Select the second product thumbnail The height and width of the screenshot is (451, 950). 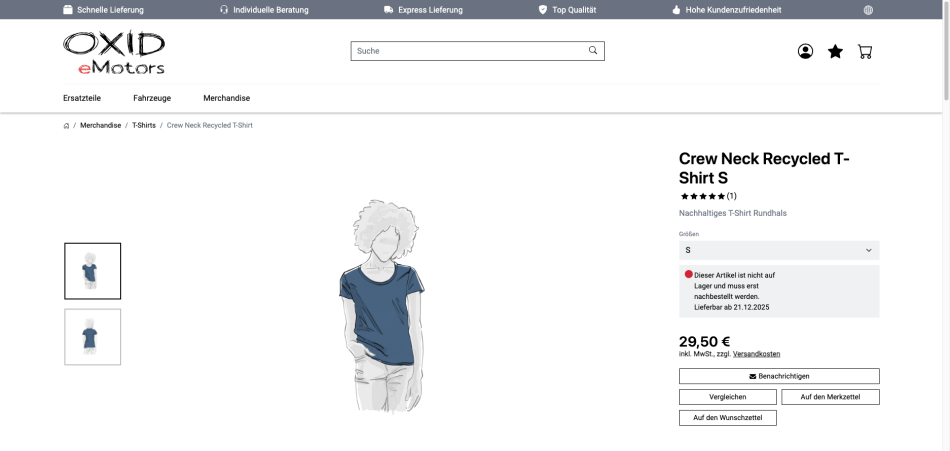[x=93, y=337]
